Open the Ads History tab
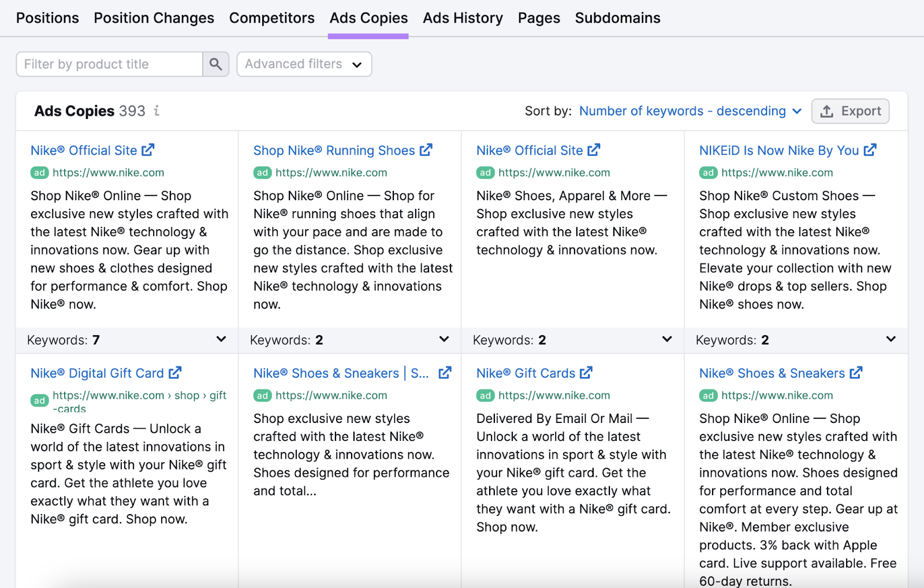The height and width of the screenshot is (588, 924). pos(463,18)
